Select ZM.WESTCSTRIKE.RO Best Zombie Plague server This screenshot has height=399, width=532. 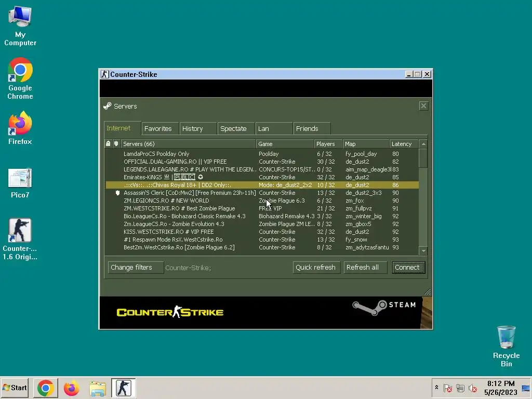[x=262, y=208]
